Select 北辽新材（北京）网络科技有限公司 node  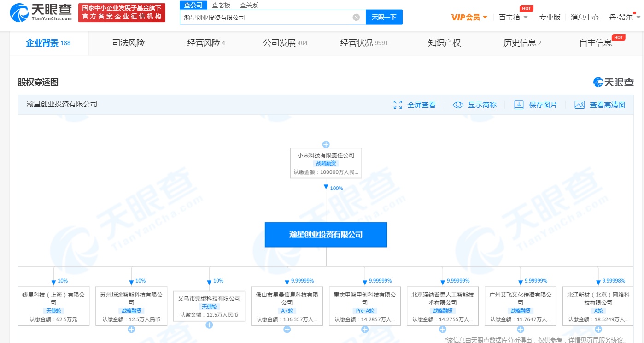(598, 306)
